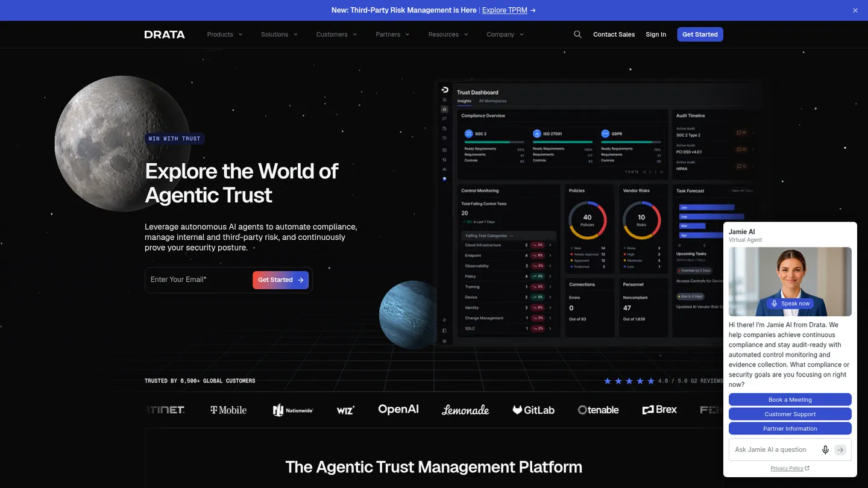Pick the Partner Information chat option
This screenshot has width=868, height=488.
[790, 428]
